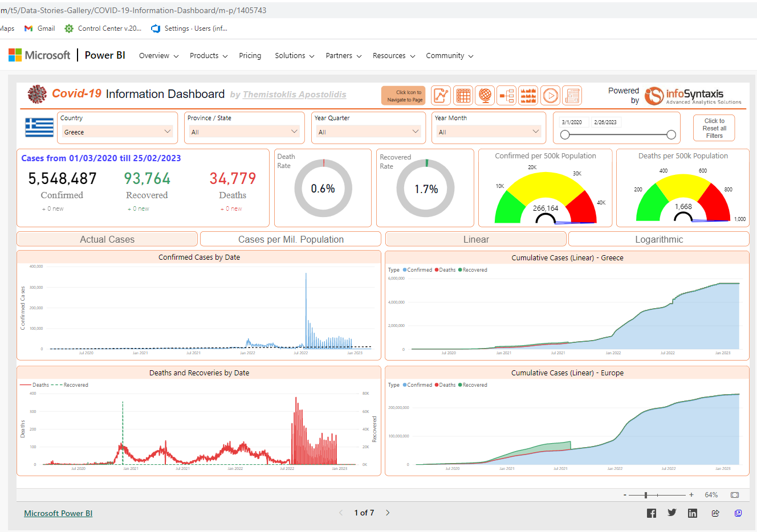Image resolution: width=757 pixels, height=532 pixels.
Task: Zoom in with the plus icon
Action: tap(691, 495)
